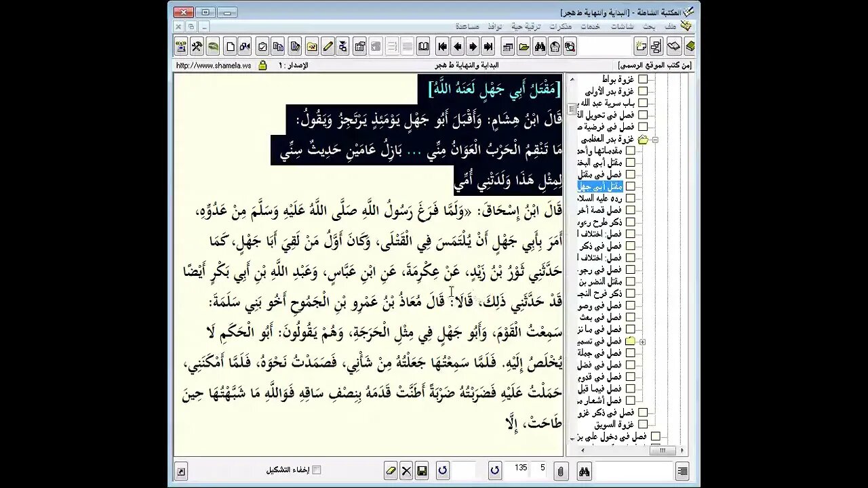868x488 pixels.
Task: Click the binoculars search icon in top toolbar
Action: (x=540, y=47)
